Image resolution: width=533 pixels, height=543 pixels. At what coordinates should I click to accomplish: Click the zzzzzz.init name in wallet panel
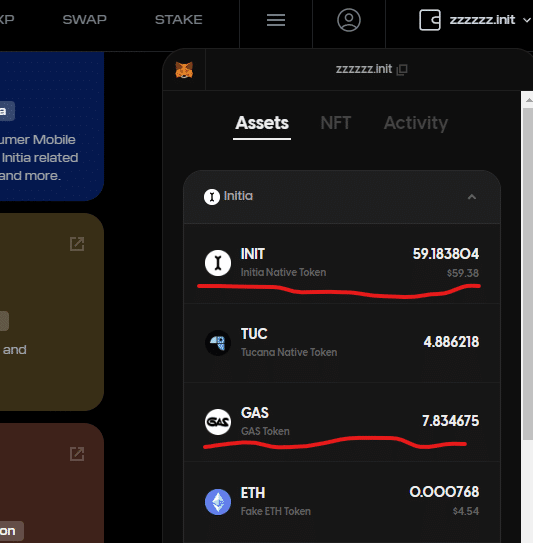tap(364, 69)
